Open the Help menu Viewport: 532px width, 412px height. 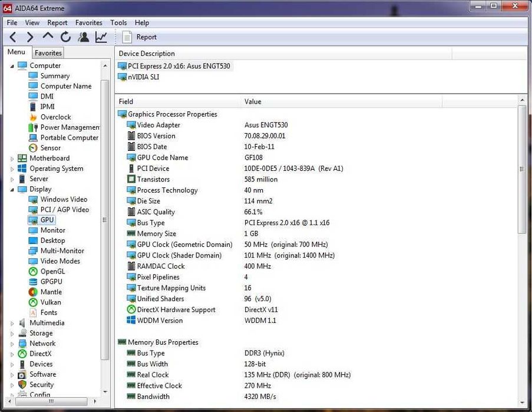click(x=142, y=23)
